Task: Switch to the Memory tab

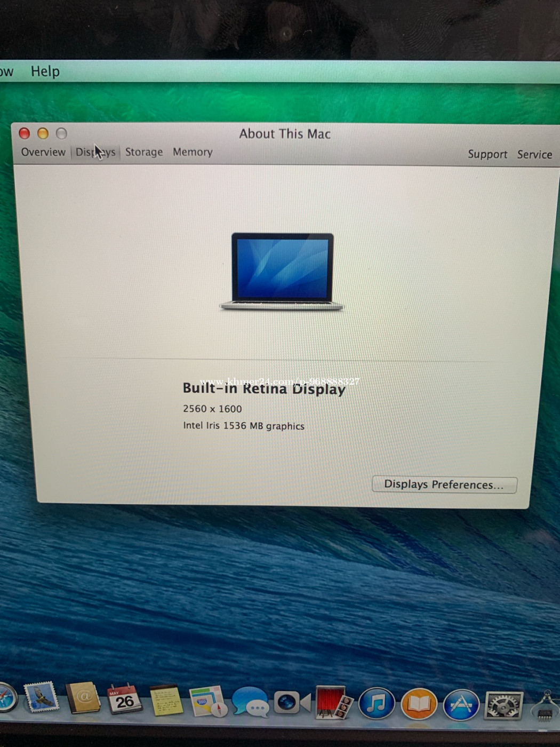Action: click(193, 152)
